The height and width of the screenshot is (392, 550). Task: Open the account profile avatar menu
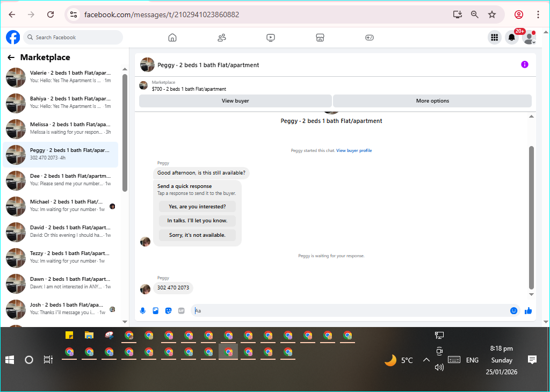tap(529, 37)
